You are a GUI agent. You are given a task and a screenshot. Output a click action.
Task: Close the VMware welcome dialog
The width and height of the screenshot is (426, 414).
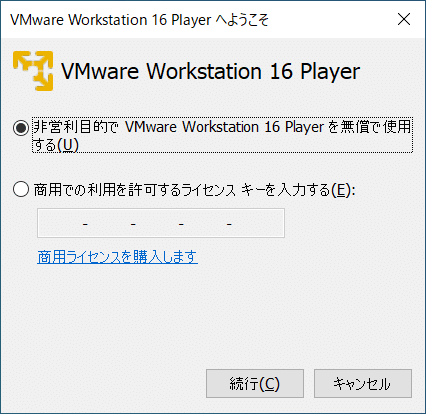[x=404, y=19]
